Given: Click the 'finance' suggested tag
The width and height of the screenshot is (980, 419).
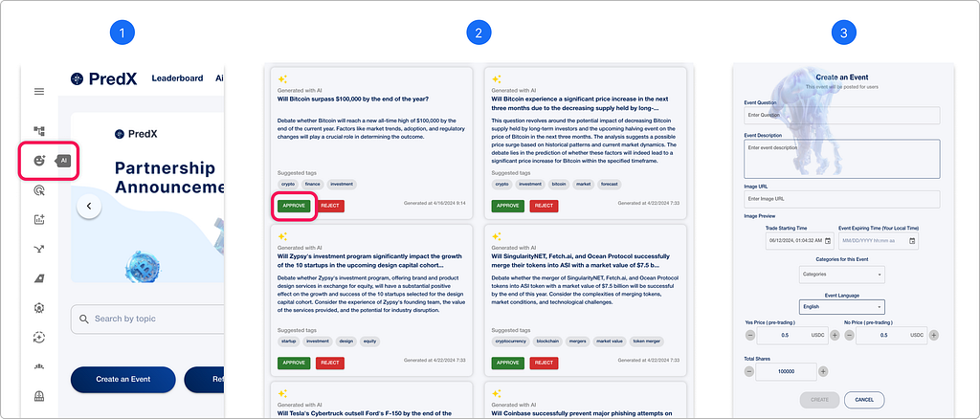Looking at the screenshot, I should pos(312,185).
